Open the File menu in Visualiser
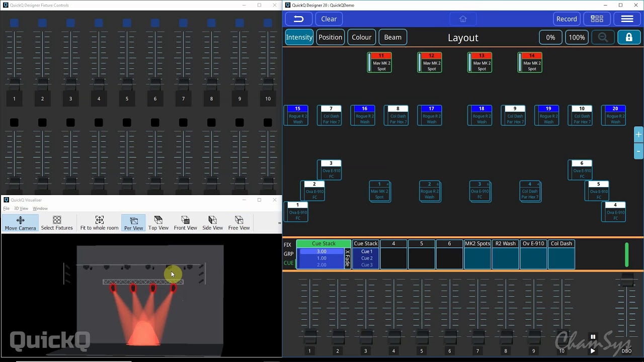The height and width of the screenshot is (362, 644). click(7, 209)
